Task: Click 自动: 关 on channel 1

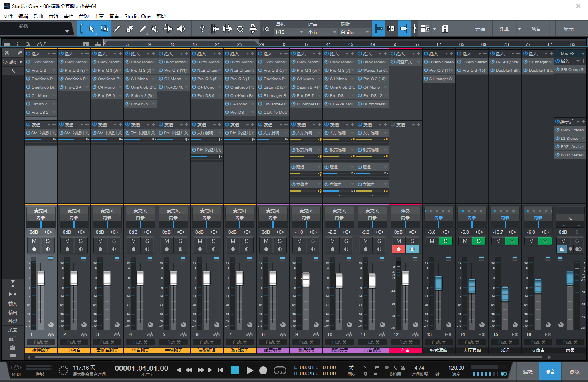Action: coord(40,342)
